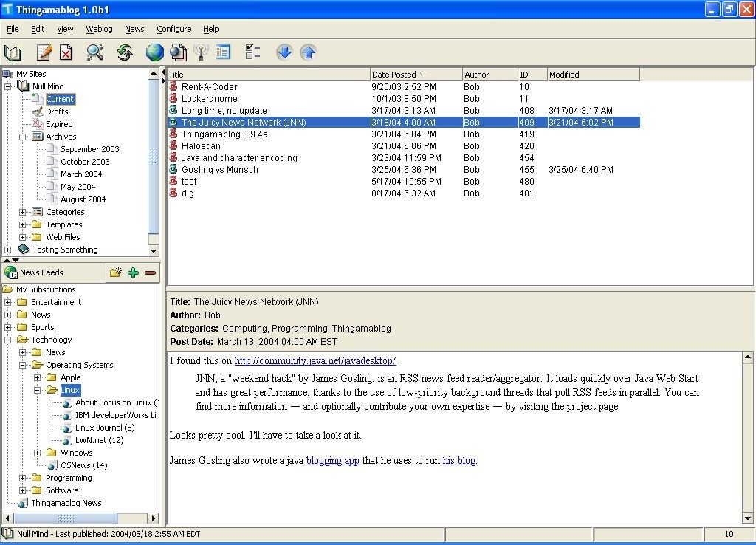Click the blue down arrow toolbar icon

(x=284, y=52)
